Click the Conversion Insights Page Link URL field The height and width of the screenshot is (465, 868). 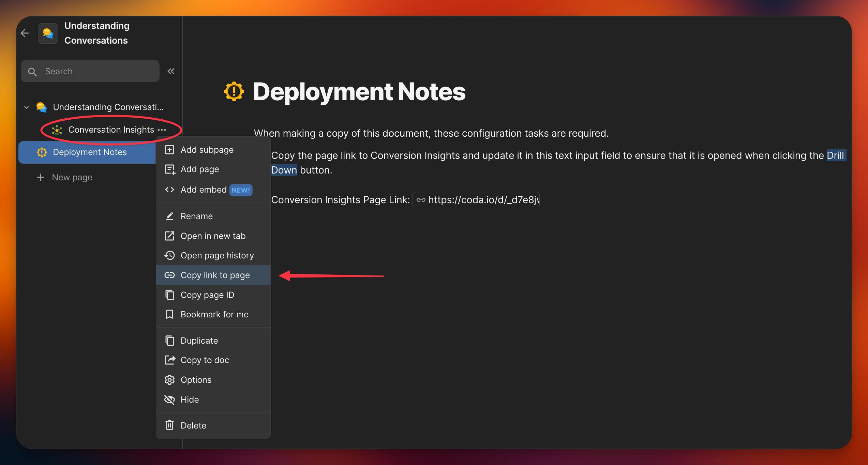(x=476, y=200)
